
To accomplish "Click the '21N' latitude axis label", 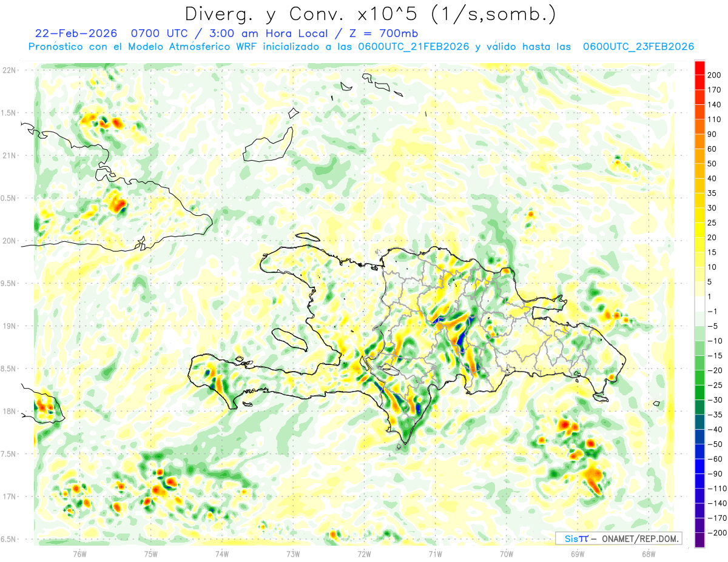I will click(x=9, y=155).
